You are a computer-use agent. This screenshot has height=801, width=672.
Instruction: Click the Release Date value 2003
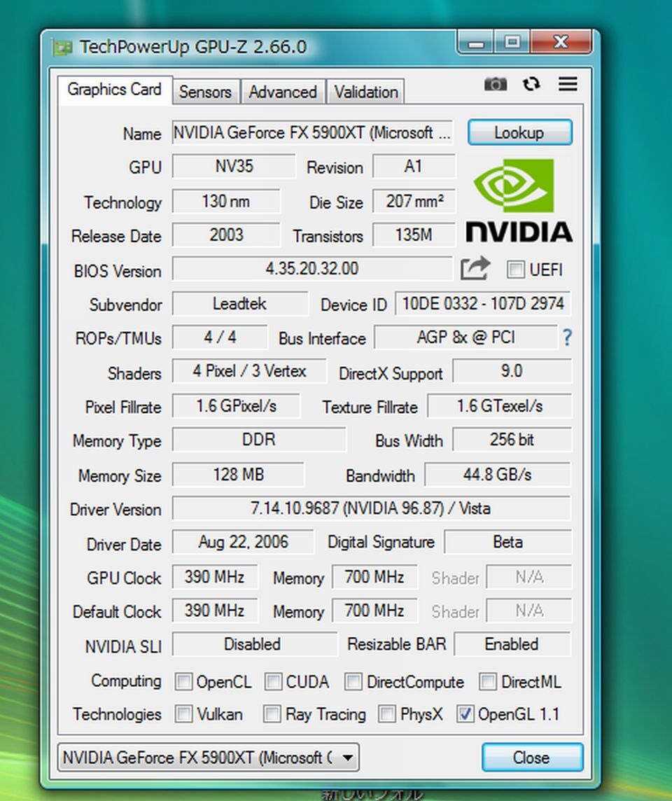pyautogui.click(x=226, y=235)
